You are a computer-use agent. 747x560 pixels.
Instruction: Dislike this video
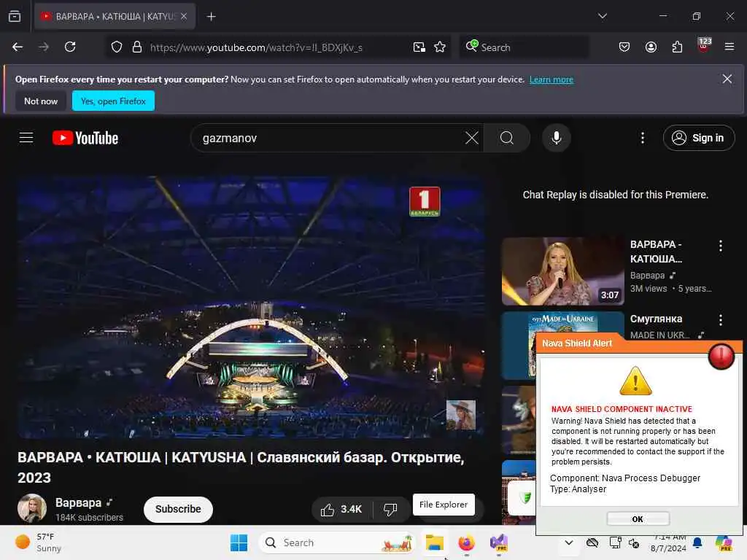pyautogui.click(x=390, y=510)
